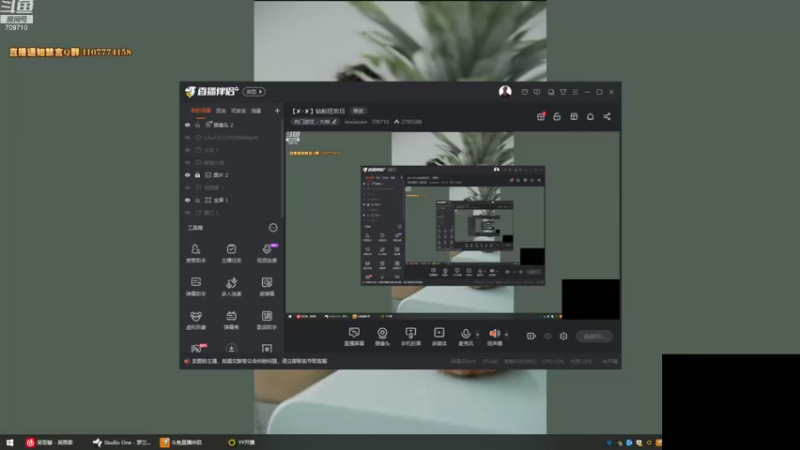This screenshot has height=450, width=800.
Task: Click the 连接中 start streaming button
Action: coord(594,336)
